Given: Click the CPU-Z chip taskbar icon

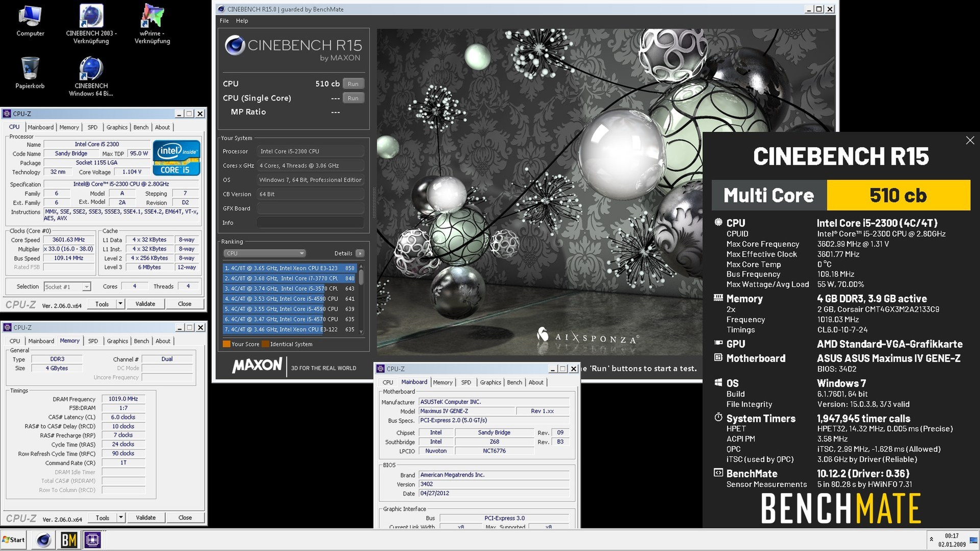Looking at the screenshot, I should (92, 540).
